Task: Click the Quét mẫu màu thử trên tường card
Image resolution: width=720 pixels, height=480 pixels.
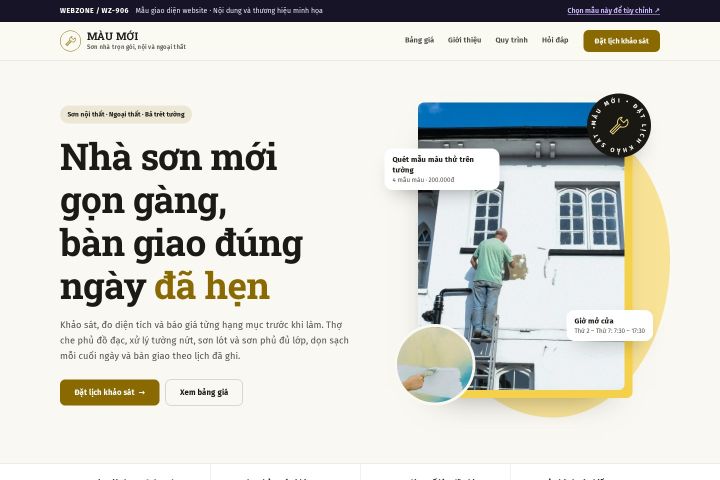Action: tap(442, 169)
